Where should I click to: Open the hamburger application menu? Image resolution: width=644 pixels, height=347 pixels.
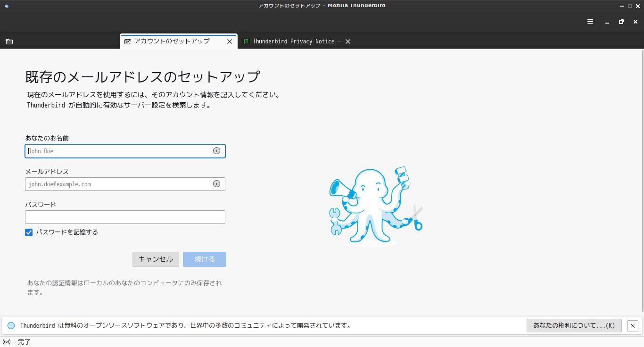click(x=590, y=22)
